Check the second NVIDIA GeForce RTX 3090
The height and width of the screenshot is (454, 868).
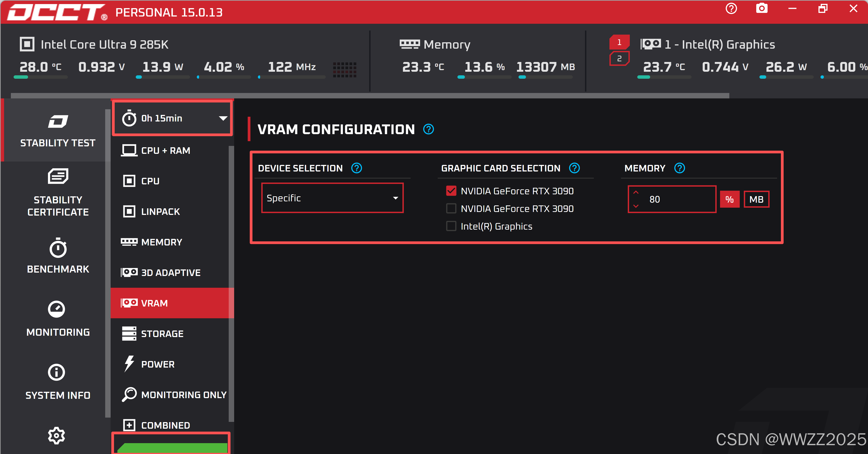[x=451, y=209]
